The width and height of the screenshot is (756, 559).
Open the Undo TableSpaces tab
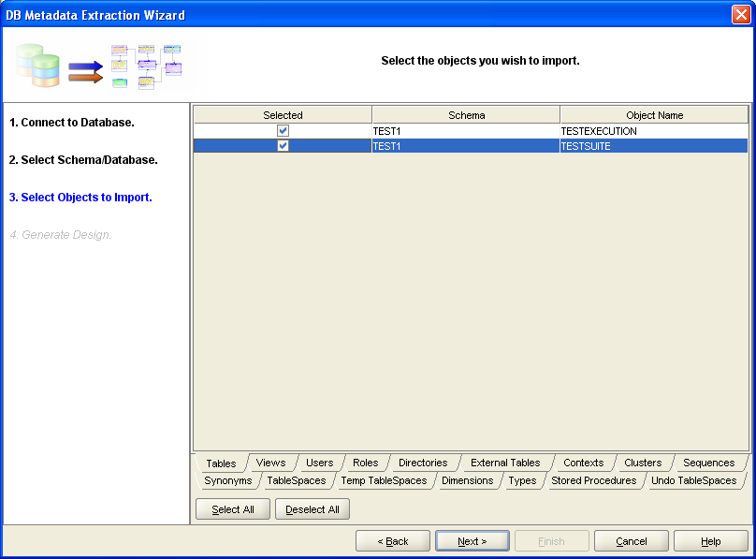[694, 481]
